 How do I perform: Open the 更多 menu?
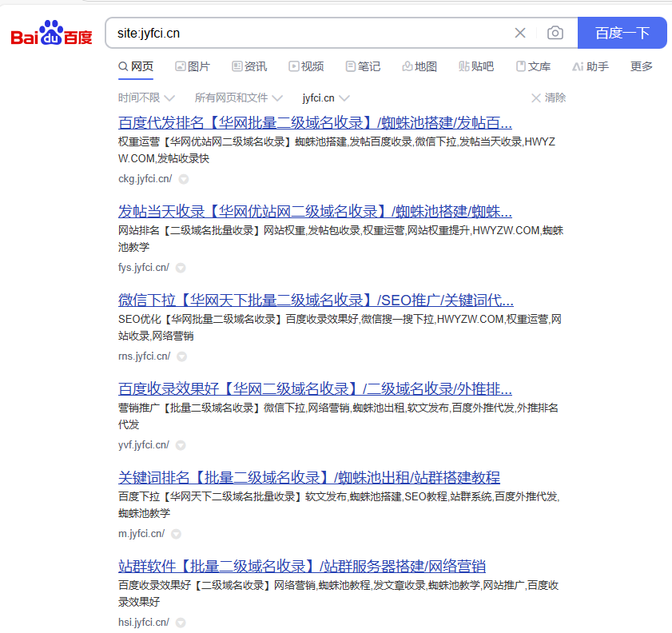(642, 66)
